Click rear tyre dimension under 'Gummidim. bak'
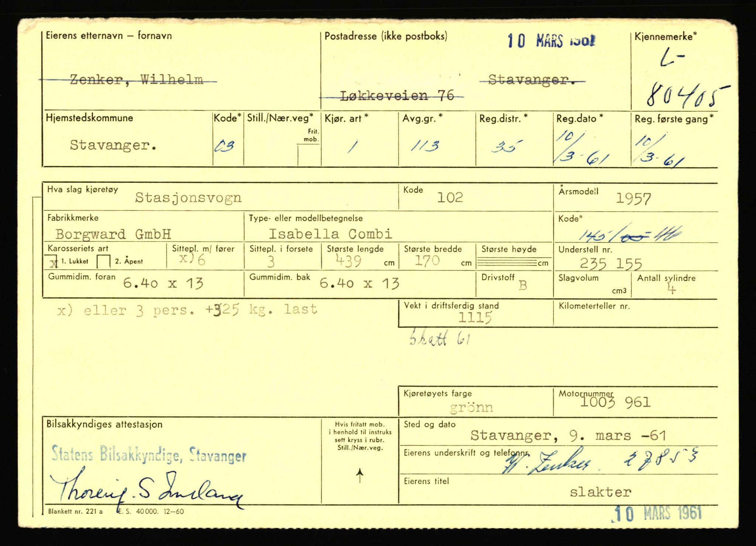 359,284
